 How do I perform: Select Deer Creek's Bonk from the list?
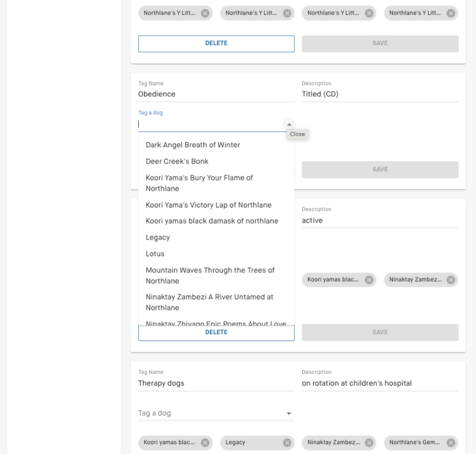(x=177, y=162)
